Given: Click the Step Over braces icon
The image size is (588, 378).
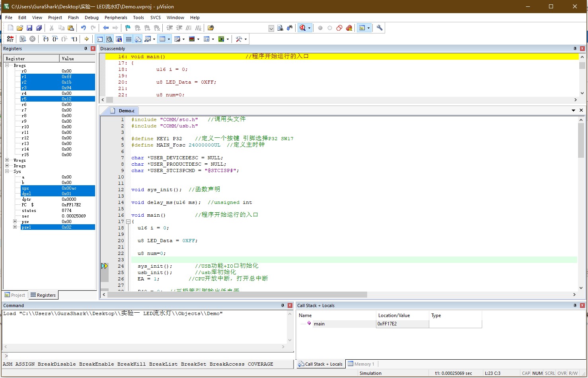Looking at the screenshot, I should click(55, 39).
